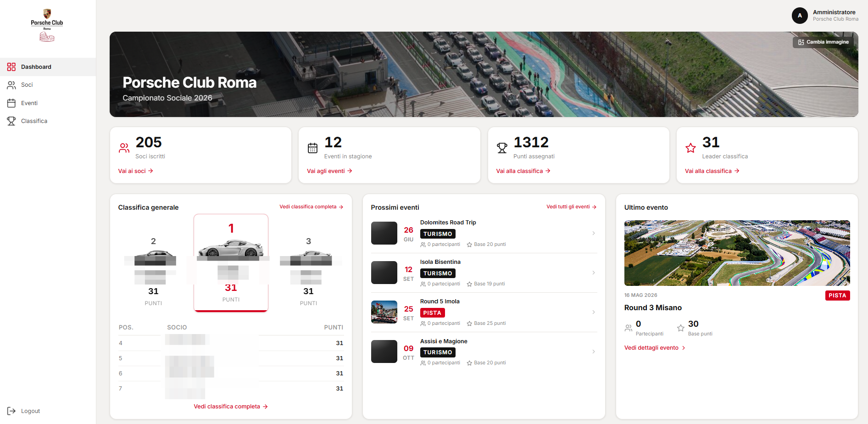Screen dimensions: 868x424
Task: Click the arrow icon after Vedi tutti gli eventi
Action: (x=595, y=207)
